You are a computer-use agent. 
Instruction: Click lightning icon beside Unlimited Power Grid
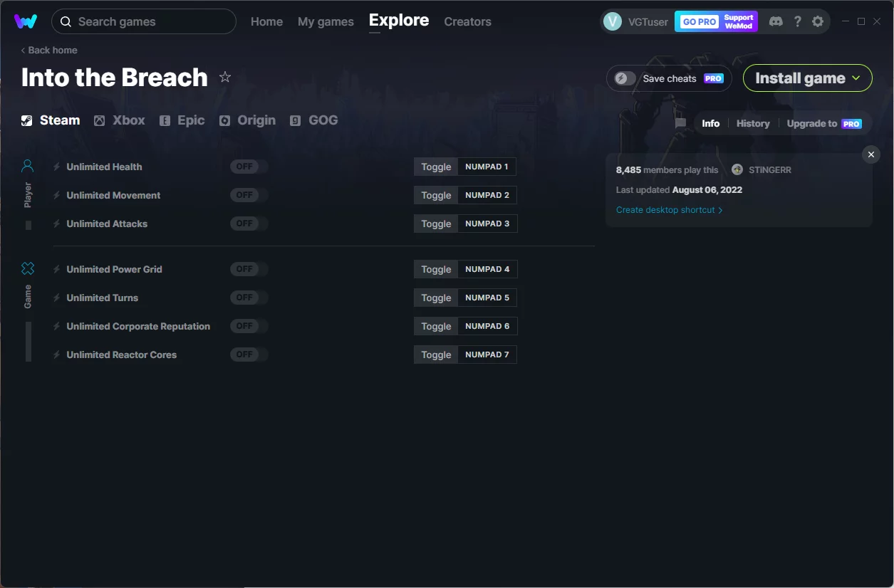[x=57, y=269]
